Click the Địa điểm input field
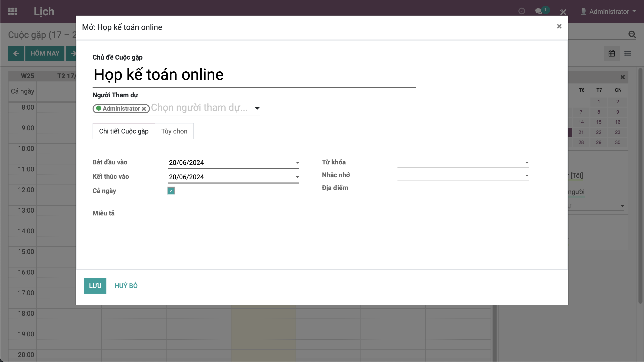Viewport: 644px width, 362px height. (x=463, y=189)
